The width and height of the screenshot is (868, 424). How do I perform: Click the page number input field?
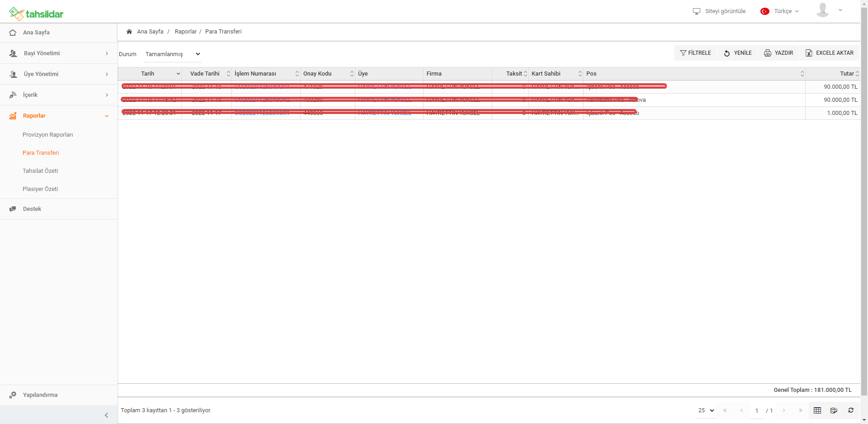[x=757, y=410]
